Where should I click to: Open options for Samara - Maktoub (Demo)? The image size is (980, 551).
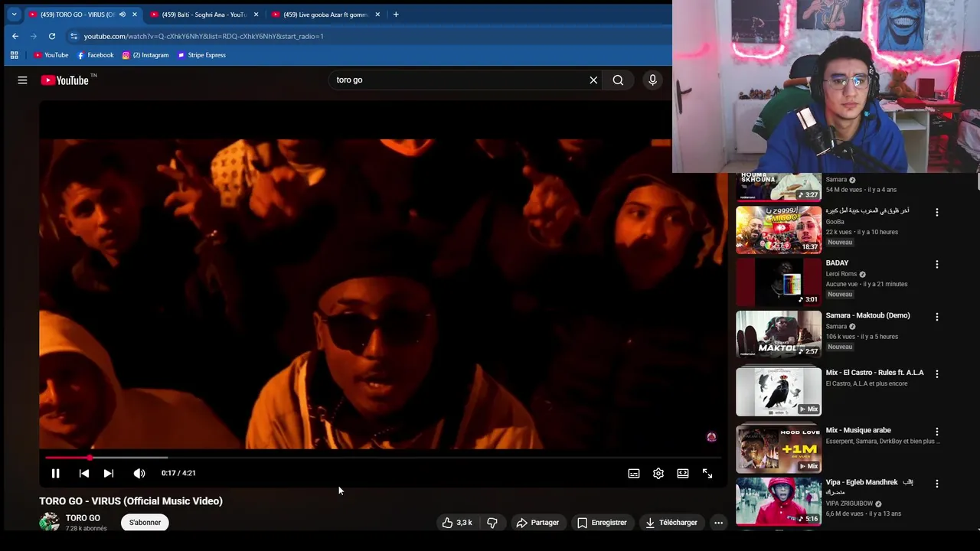pyautogui.click(x=936, y=316)
